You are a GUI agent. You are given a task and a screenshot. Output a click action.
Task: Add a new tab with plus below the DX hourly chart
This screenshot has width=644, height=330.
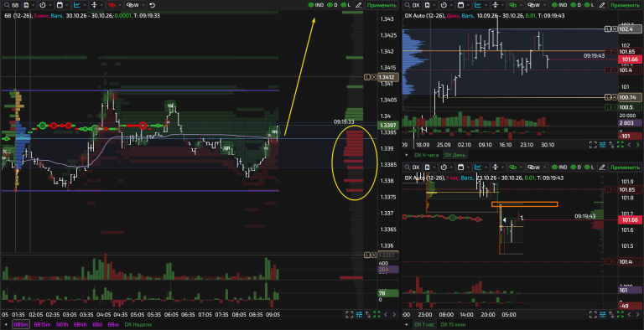pyautogui.click(x=407, y=324)
